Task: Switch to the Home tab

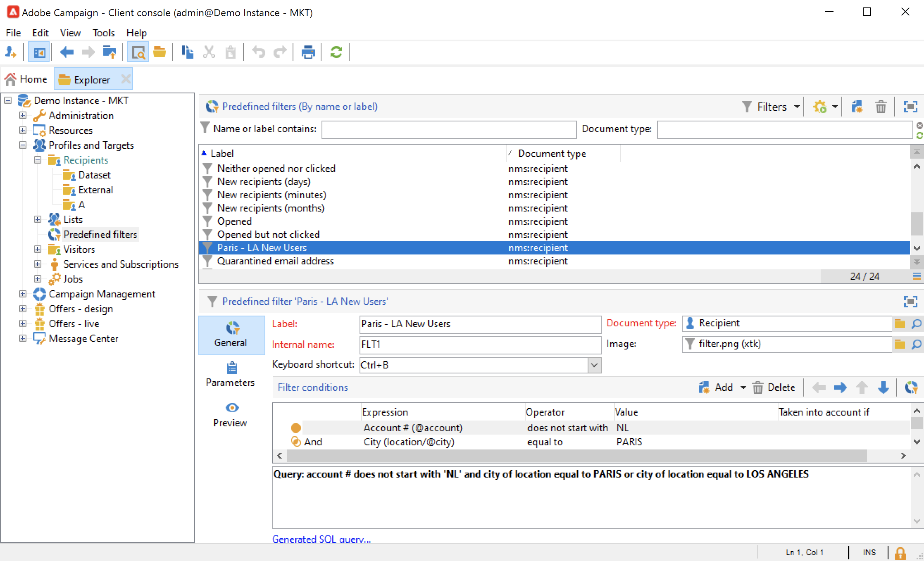Action: (x=26, y=79)
